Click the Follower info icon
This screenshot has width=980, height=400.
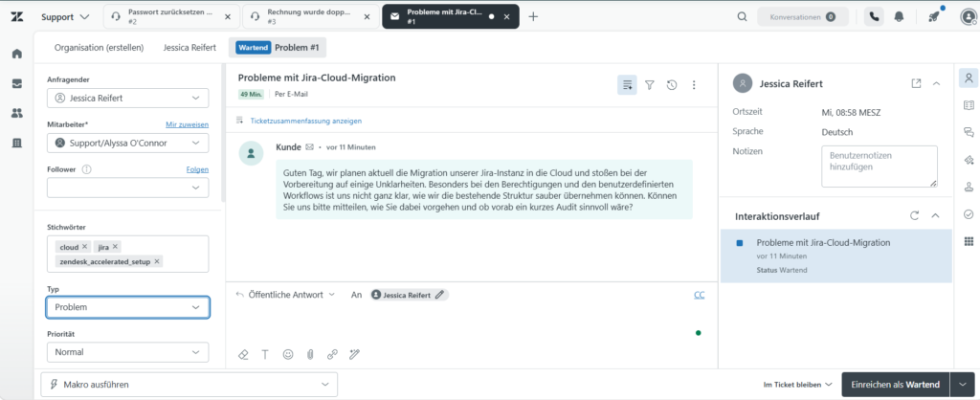coord(87,169)
